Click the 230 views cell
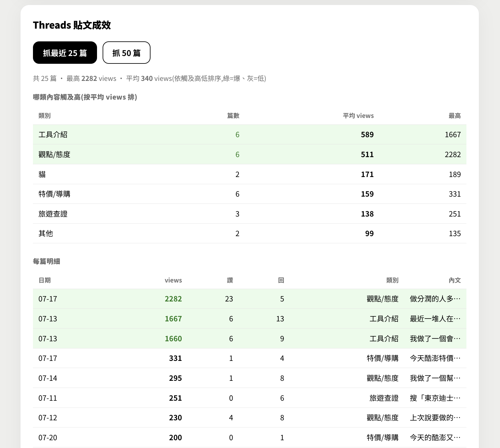Viewport: 500px width, 448px height. [175, 418]
